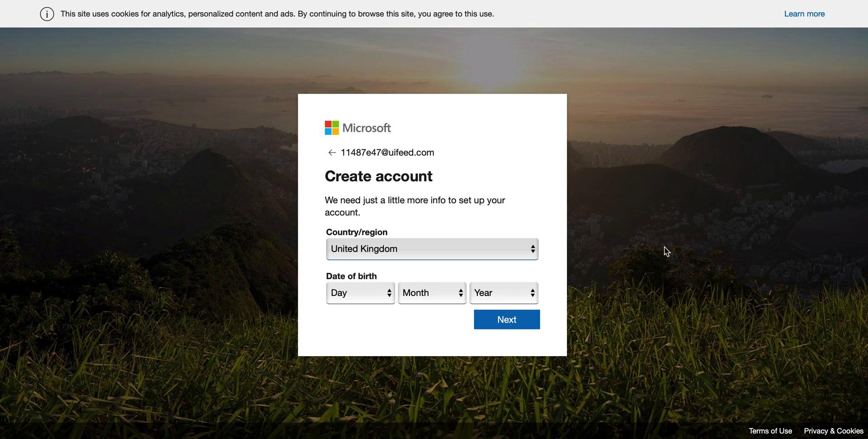Screen dimensions: 868x439
Task: Click the back arrow beside the email
Action: click(x=332, y=153)
